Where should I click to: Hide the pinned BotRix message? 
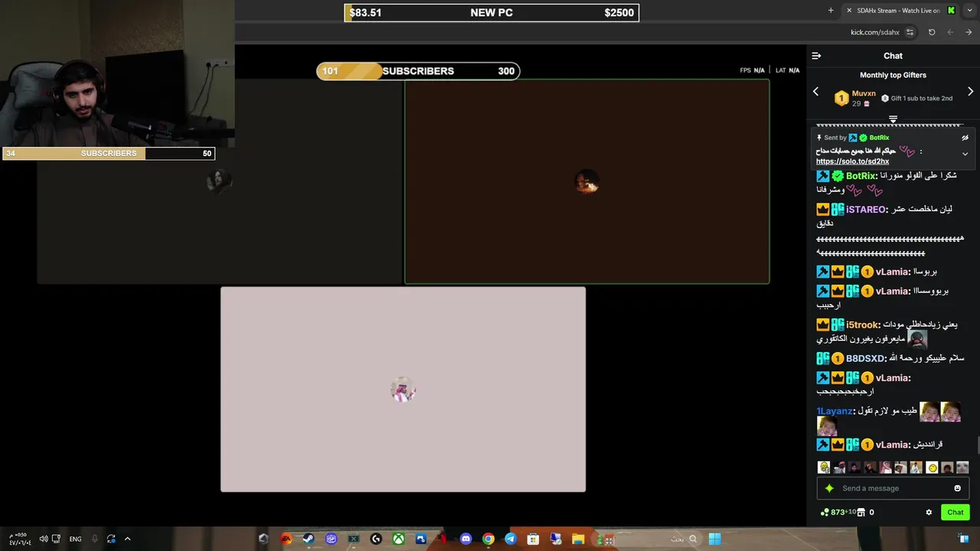click(965, 138)
